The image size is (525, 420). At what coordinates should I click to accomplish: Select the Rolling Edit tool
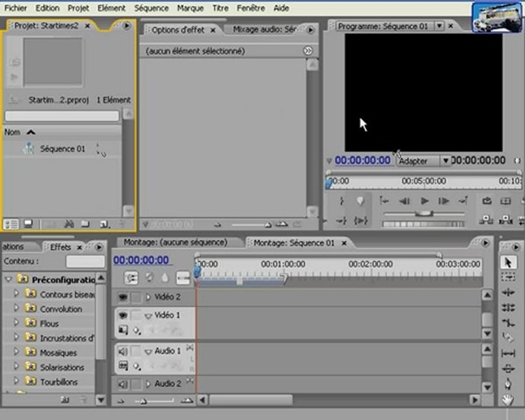pos(508,307)
